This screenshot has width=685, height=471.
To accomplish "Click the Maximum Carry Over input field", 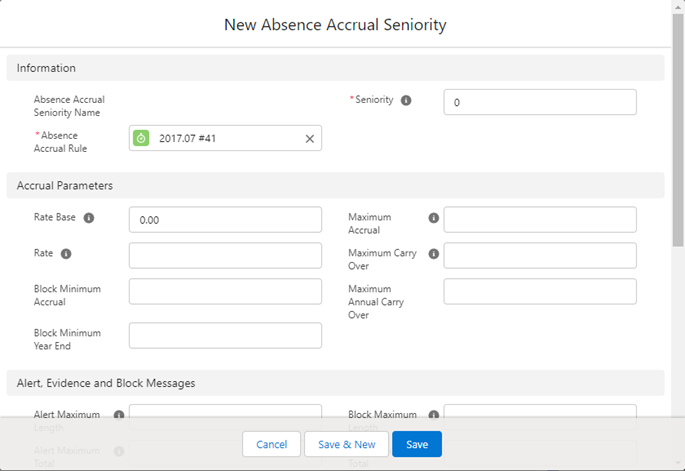I will pyautogui.click(x=540, y=256).
